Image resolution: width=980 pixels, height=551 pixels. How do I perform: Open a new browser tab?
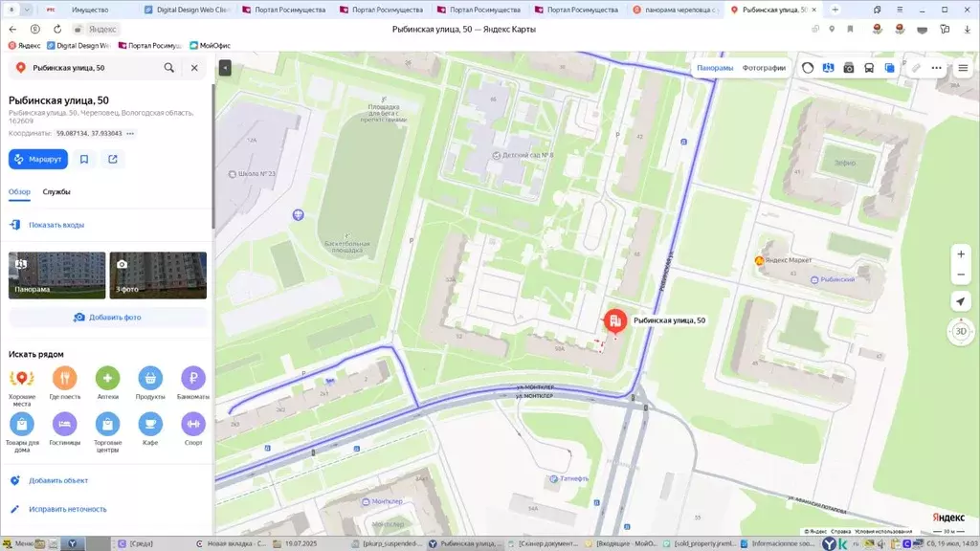pos(835,10)
